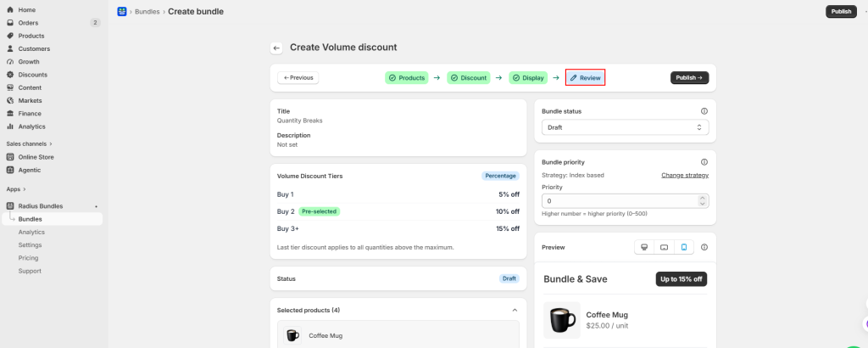Image resolution: width=868 pixels, height=348 pixels.
Task: Click the 10% off value
Action: pos(508,211)
